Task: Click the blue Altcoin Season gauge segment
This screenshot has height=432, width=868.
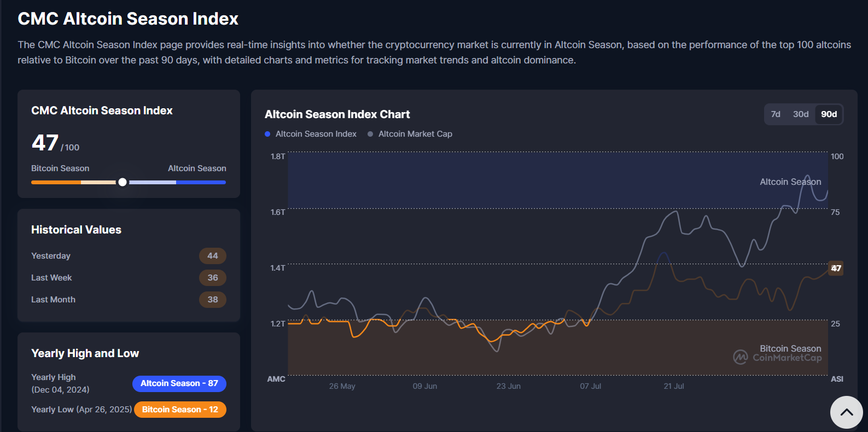Action: point(201,182)
